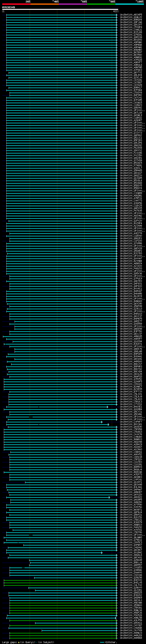Select hit label UniRef100_B6TM40
The height and width of the screenshot is (644, 146).
tap(131, 55)
